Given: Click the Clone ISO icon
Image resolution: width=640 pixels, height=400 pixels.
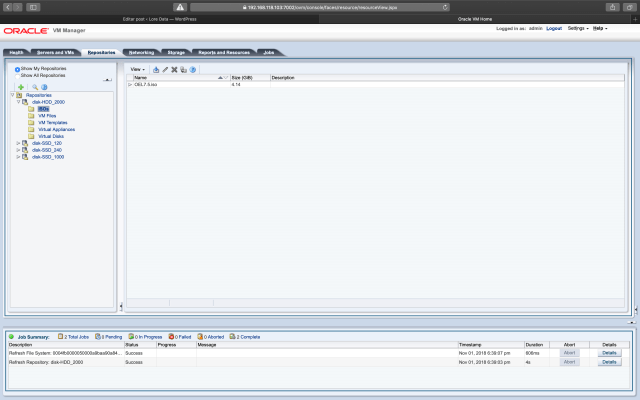Looking at the screenshot, I should (x=183, y=70).
